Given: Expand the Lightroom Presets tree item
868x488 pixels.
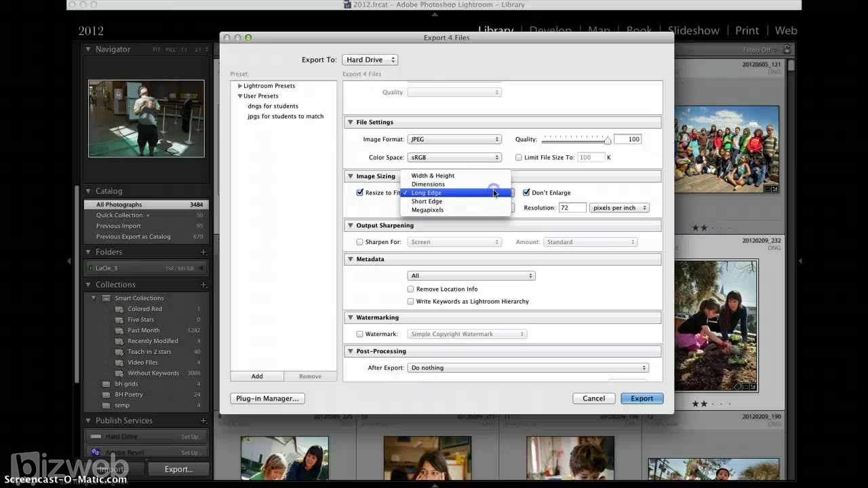Looking at the screenshot, I should [x=240, y=86].
